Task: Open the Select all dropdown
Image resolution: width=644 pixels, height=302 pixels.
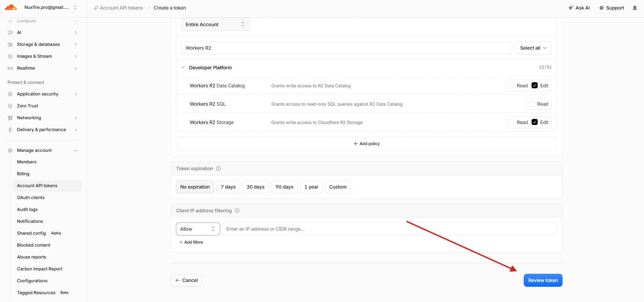Action: [x=533, y=48]
